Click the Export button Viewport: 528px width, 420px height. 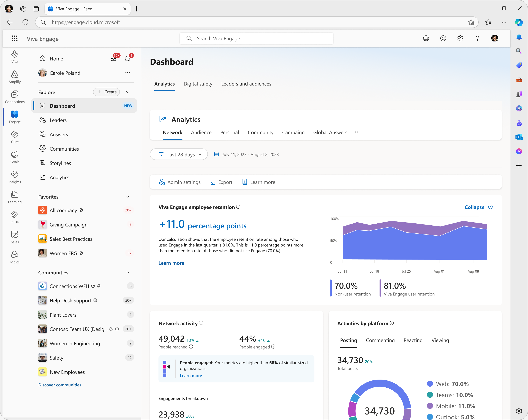click(x=221, y=182)
